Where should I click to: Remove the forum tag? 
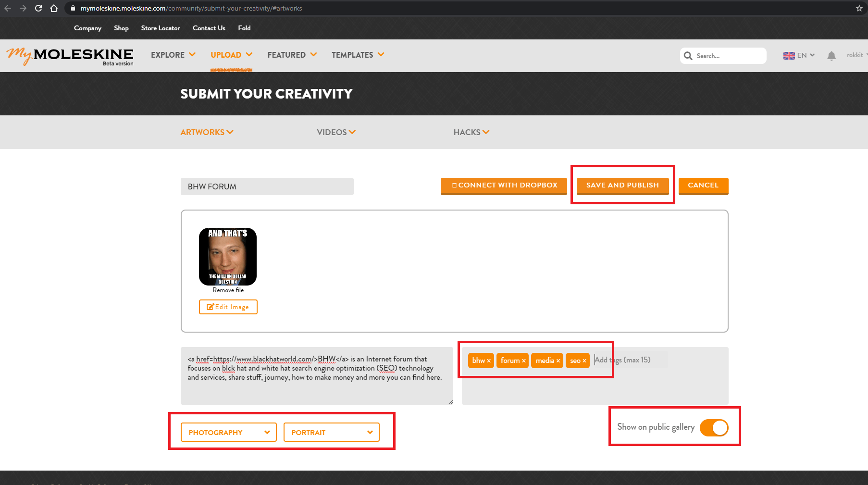[524, 361]
